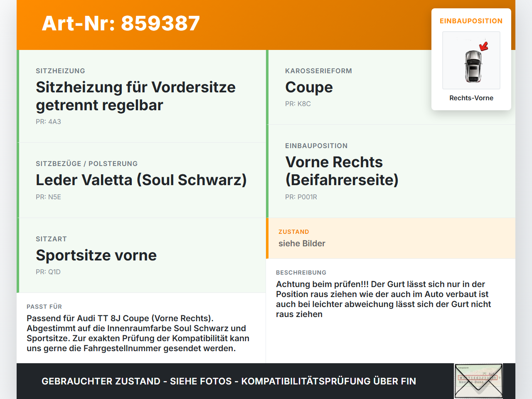This screenshot has width=532, height=399.
Task: Select the Leder Valetta (Soul Schwarz) card
Action: point(141,180)
